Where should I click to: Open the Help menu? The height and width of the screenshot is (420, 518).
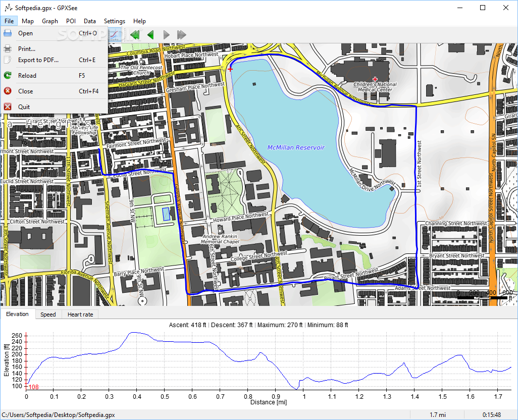coord(139,21)
